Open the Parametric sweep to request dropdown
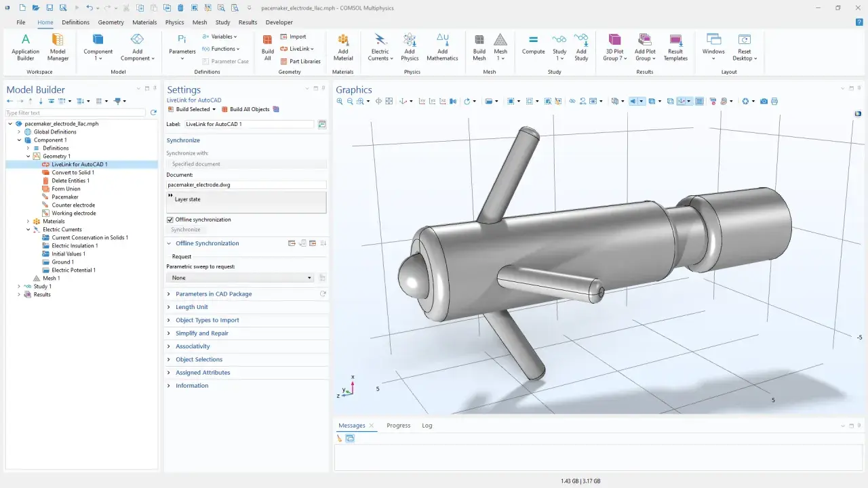 240,278
